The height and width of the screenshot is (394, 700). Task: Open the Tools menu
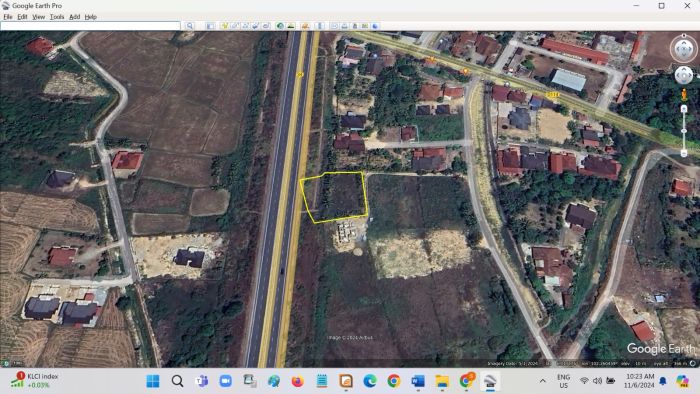57,17
